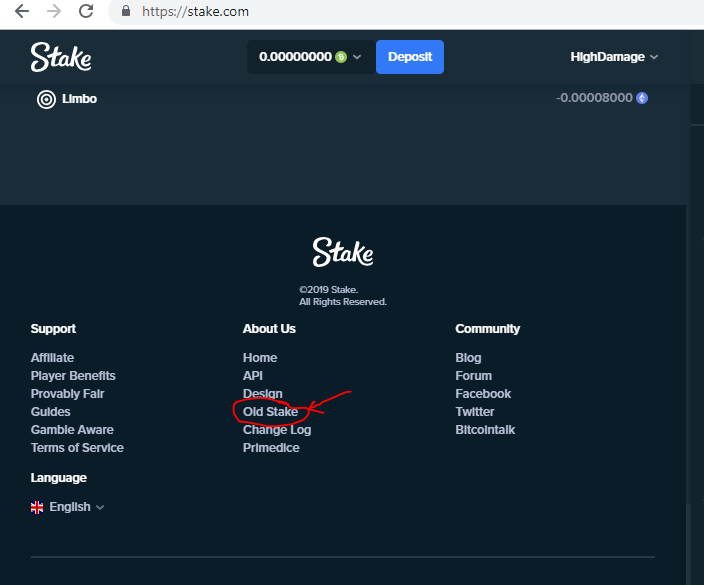The height and width of the screenshot is (585, 704).
Task: Open the Blog link
Action: 468,358
